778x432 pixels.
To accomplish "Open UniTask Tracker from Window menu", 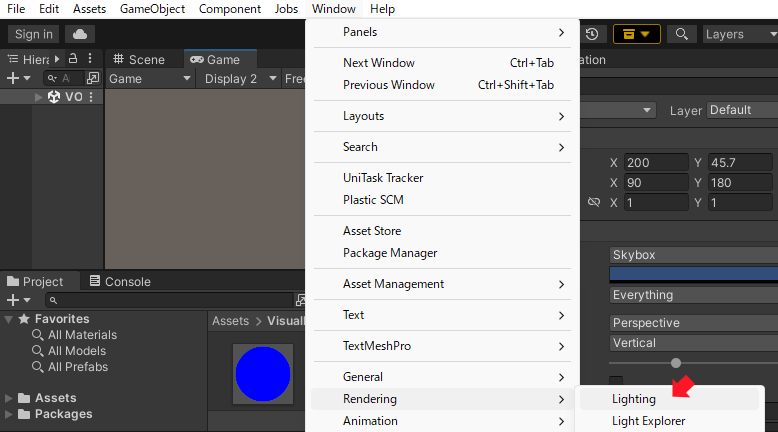I will (442, 178).
